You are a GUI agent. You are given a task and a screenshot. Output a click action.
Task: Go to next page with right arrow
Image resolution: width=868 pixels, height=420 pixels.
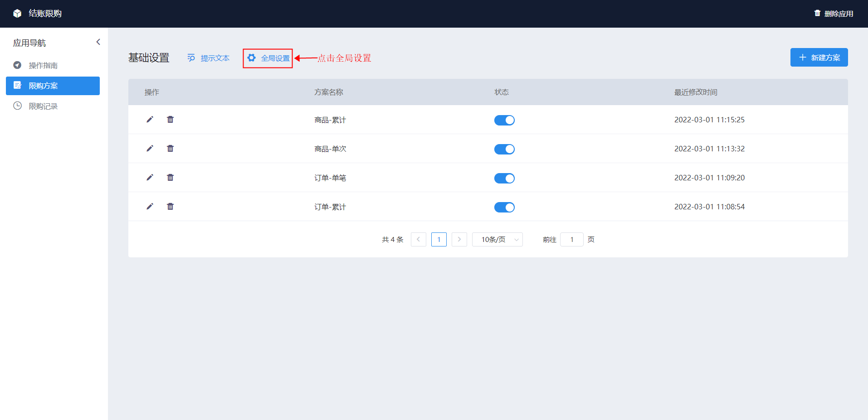click(459, 239)
